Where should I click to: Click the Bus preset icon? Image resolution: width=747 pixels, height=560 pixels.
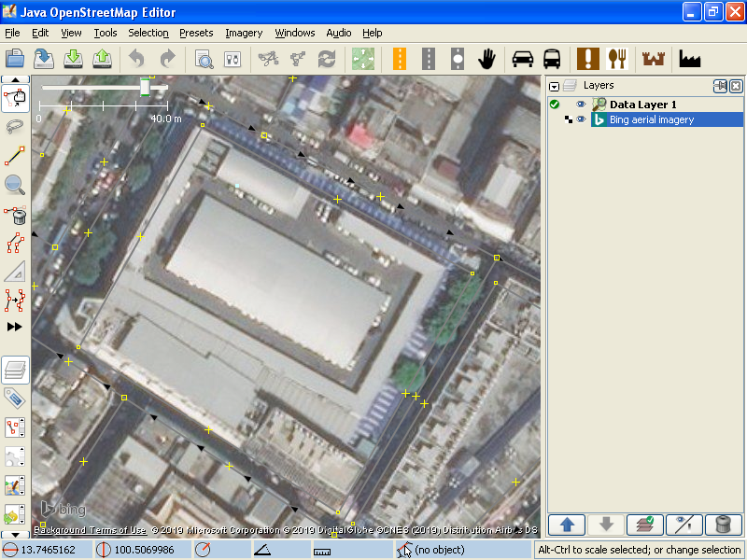(552, 59)
